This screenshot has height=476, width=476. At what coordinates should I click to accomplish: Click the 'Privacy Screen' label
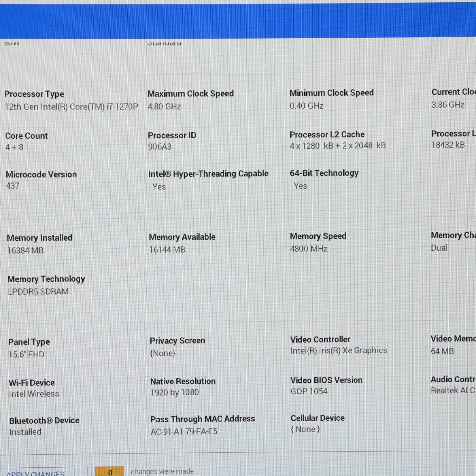[x=178, y=341]
